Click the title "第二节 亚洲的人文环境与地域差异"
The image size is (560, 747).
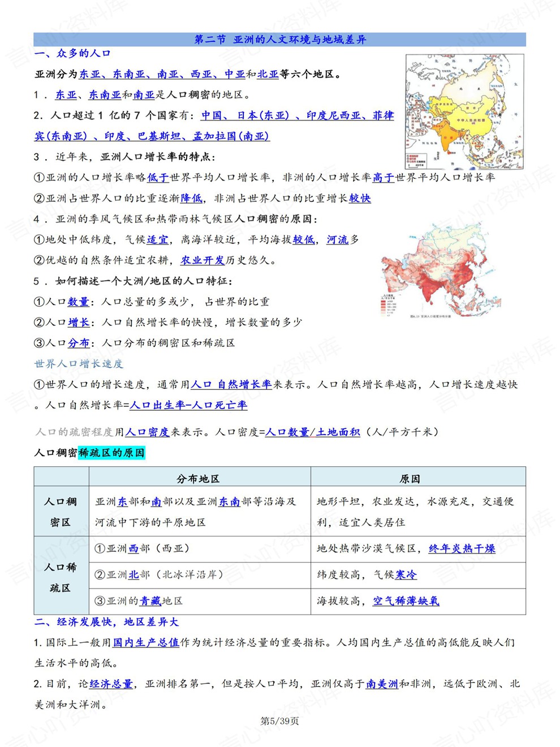[x=280, y=39]
